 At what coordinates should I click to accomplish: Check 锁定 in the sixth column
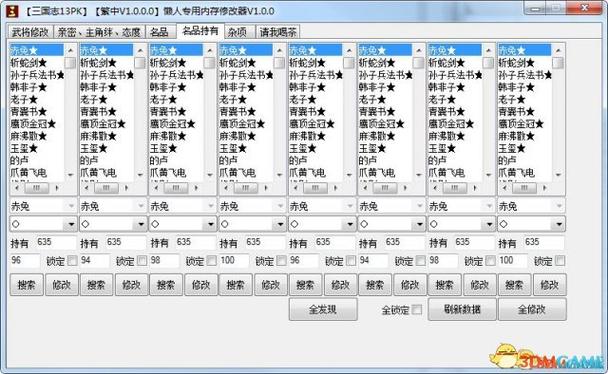420,261
